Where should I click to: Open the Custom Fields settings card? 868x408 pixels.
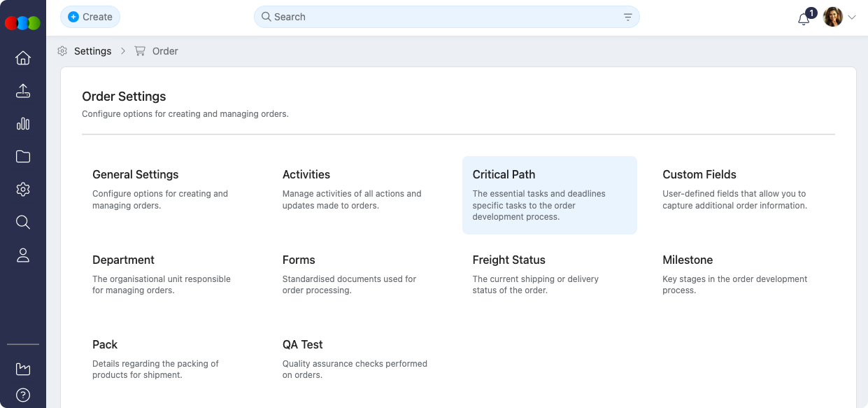pyautogui.click(x=739, y=189)
